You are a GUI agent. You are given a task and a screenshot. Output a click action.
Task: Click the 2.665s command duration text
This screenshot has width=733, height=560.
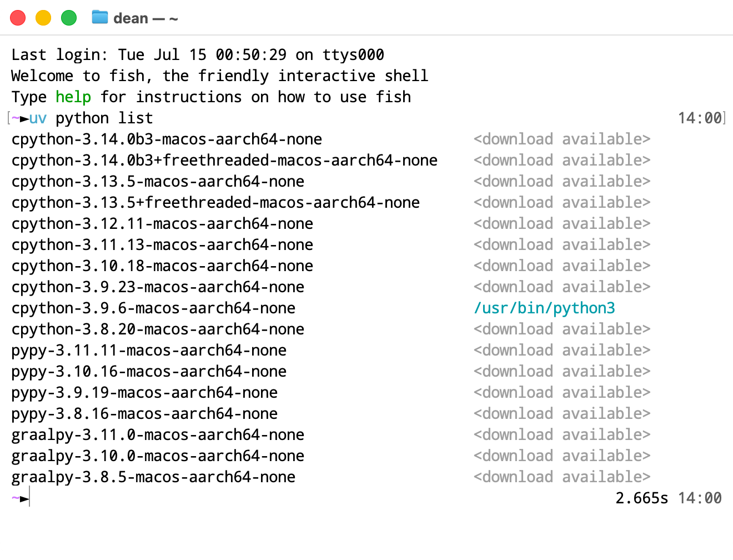point(641,498)
